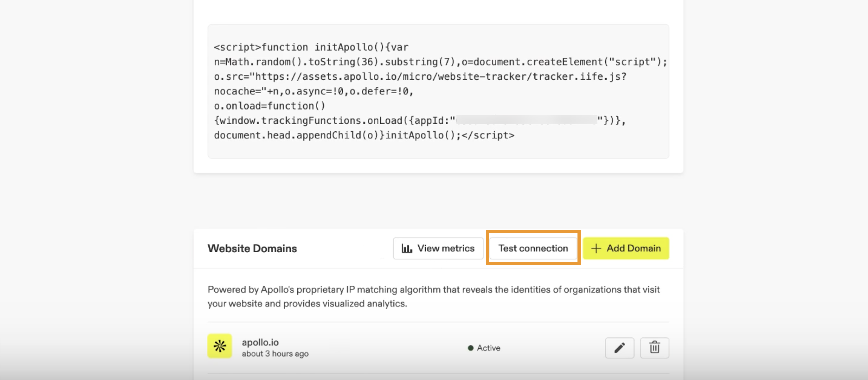Select the Apollo tracking script code block
868x380 pixels.
tap(439, 91)
